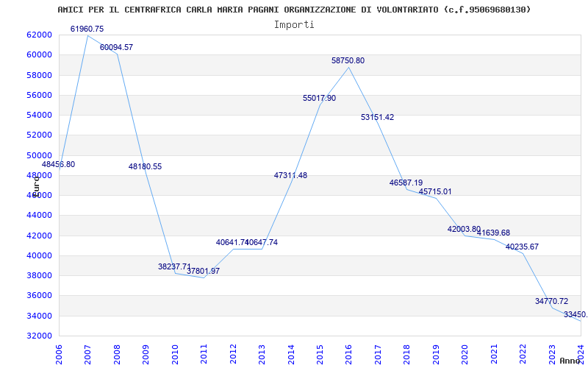
Task: Click the 40647.74 data label
Action: click(x=262, y=243)
